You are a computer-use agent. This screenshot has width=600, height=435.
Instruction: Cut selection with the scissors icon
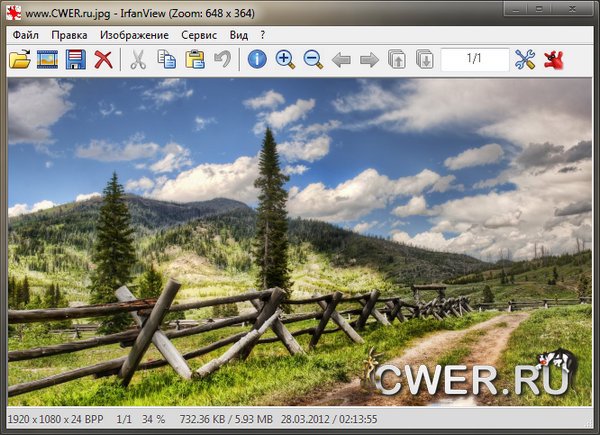pyautogui.click(x=138, y=60)
